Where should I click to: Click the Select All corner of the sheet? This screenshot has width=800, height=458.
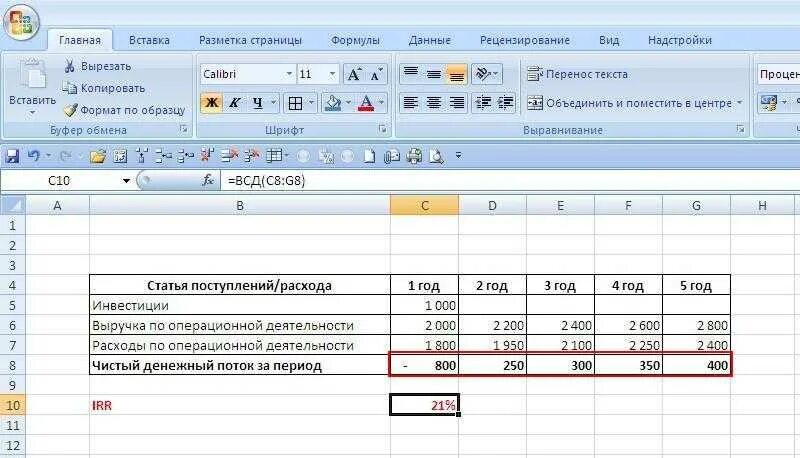(x=13, y=206)
